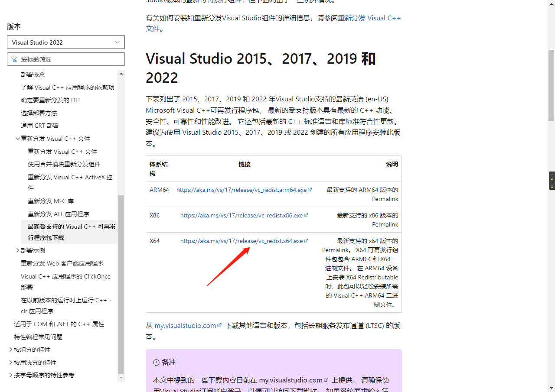
Task: Select 通用 CRT 部署 in the sidebar
Action: pos(39,125)
